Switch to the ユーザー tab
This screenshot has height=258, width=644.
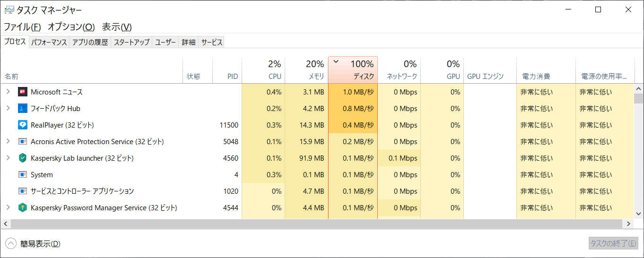pos(165,42)
